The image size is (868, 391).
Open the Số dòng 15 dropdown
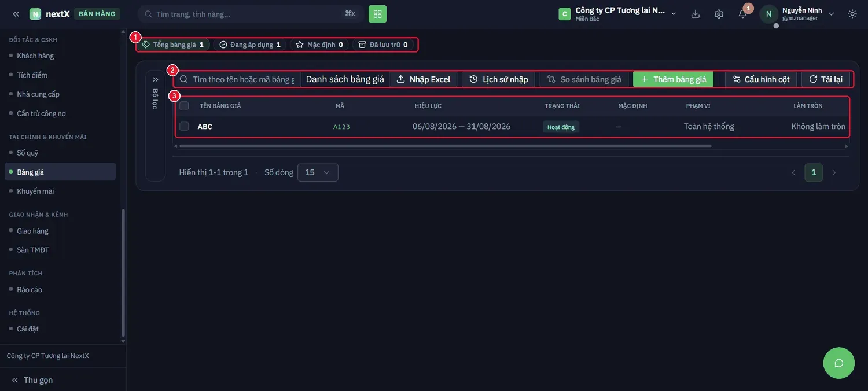pyautogui.click(x=318, y=172)
